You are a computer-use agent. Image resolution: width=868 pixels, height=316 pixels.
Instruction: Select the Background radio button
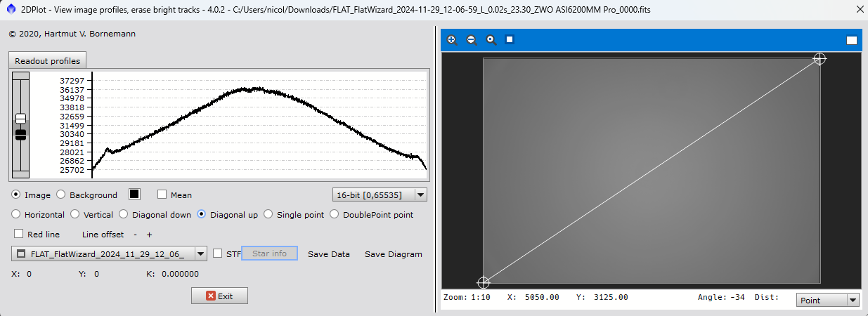tap(60, 195)
